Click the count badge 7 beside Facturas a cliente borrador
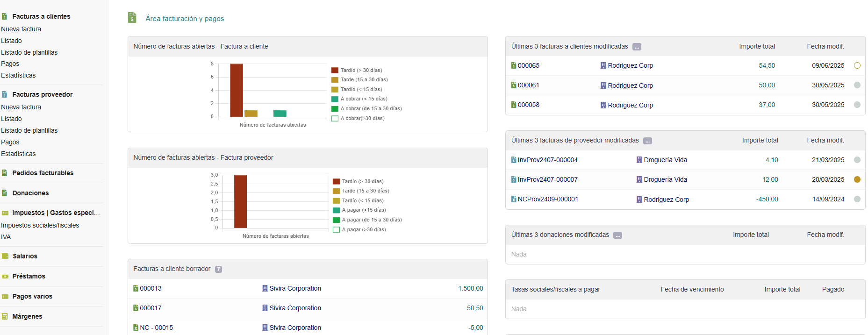 click(218, 269)
